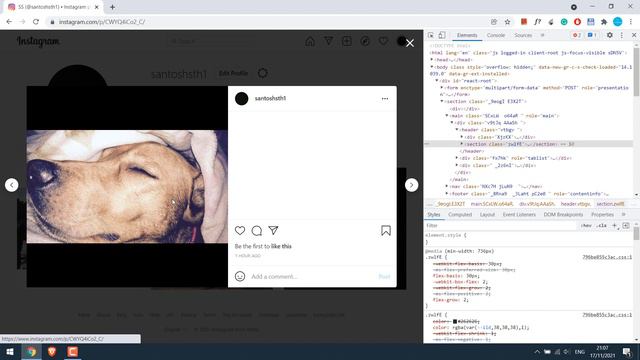The height and width of the screenshot is (360, 640).
Task: Collapse the header class vtbgv node
Action: click(x=457, y=130)
